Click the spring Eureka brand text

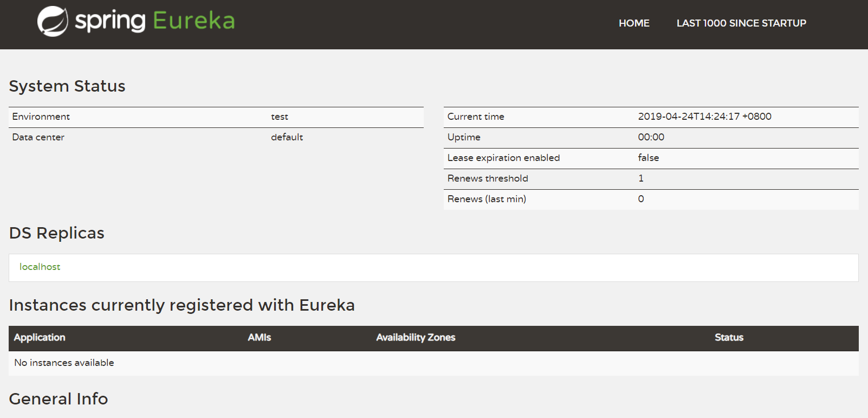(x=155, y=21)
